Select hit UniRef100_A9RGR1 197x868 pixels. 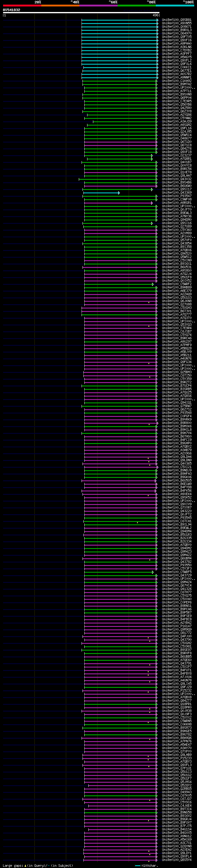pos(177,203)
